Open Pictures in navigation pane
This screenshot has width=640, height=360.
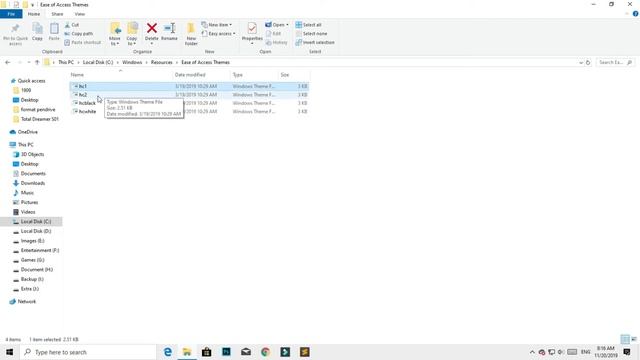[x=29, y=202]
